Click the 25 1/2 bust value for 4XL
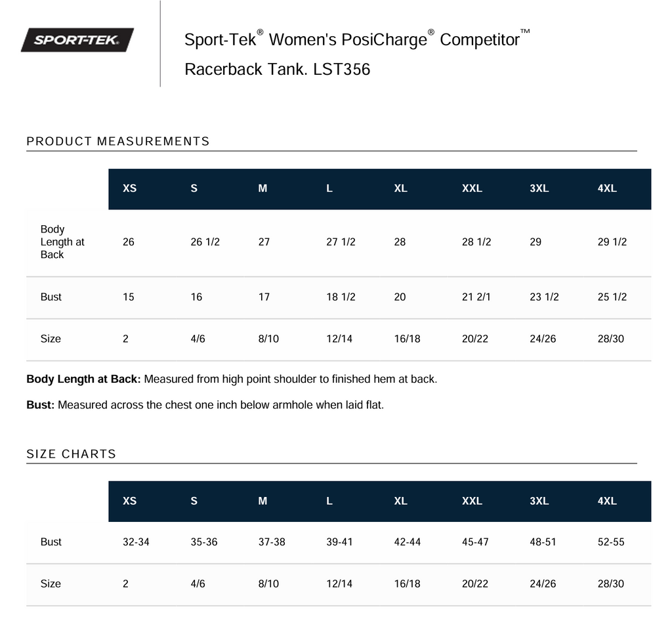The image size is (672, 623). coord(612,297)
